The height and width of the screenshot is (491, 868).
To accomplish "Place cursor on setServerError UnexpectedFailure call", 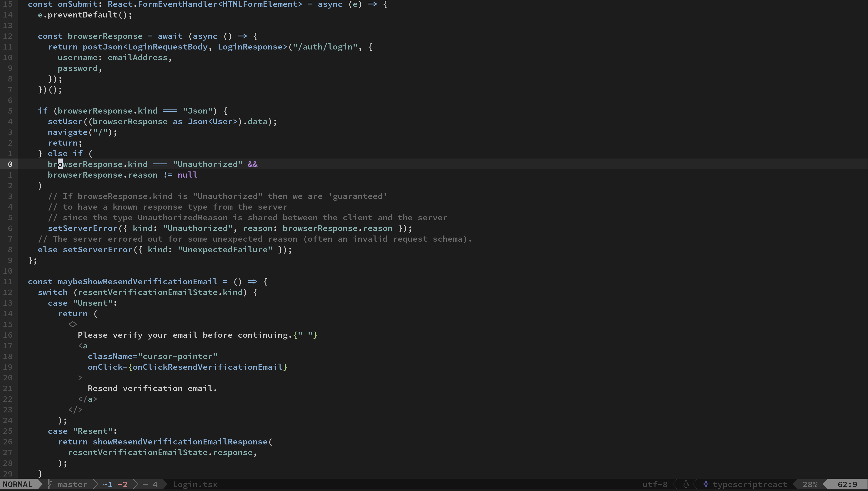I will 97,250.
